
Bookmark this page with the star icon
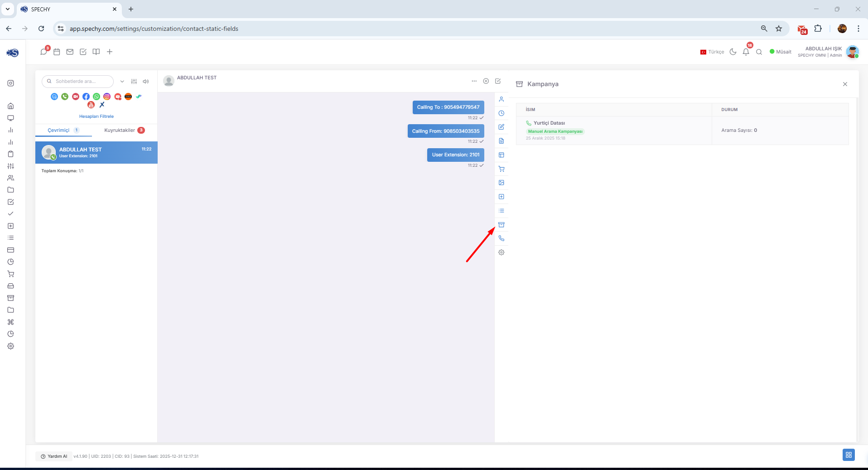(x=779, y=29)
